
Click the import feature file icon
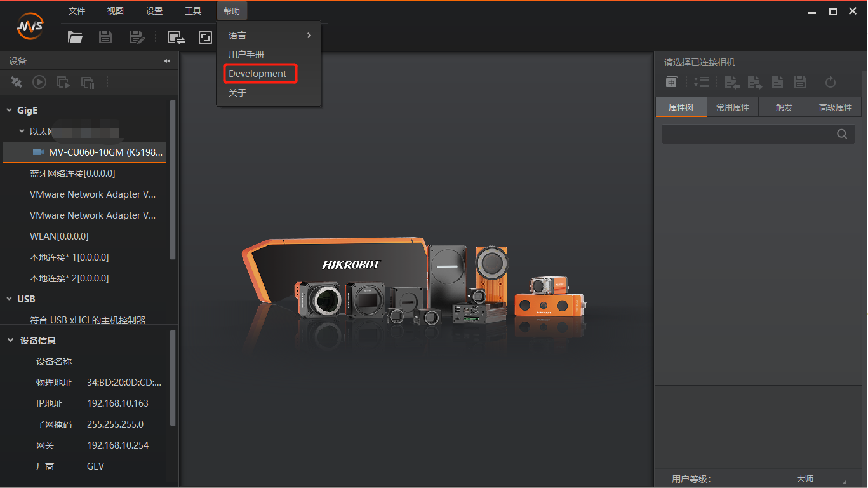tap(732, 82)
